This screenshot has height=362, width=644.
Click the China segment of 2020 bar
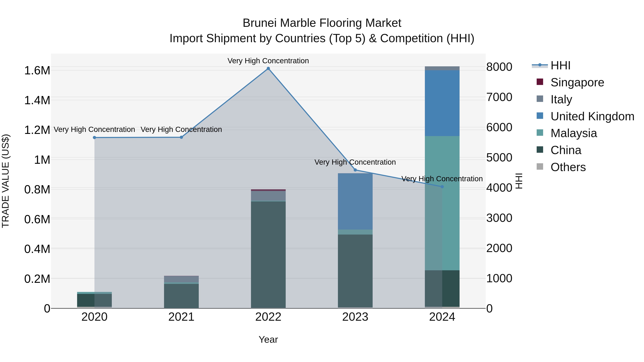point(94,300)
